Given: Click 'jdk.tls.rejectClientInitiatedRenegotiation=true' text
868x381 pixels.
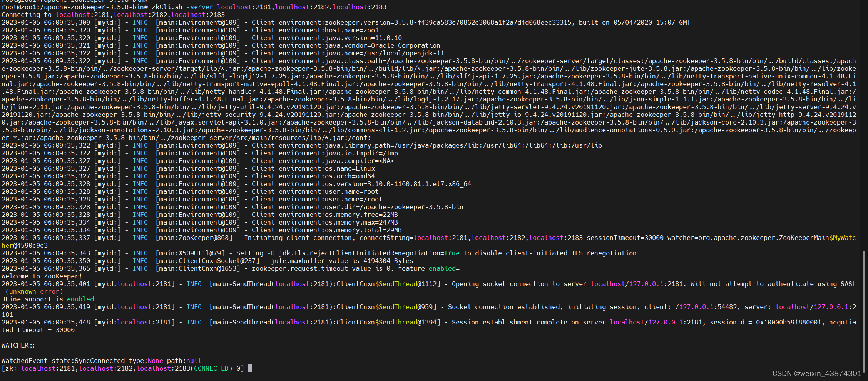Looking at the screenshot, I should (x=369, y=253).
